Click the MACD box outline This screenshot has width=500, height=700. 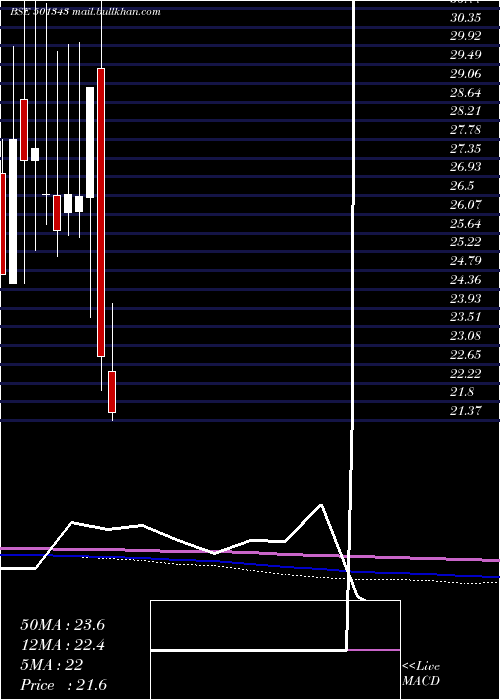(x=275, y=650)
